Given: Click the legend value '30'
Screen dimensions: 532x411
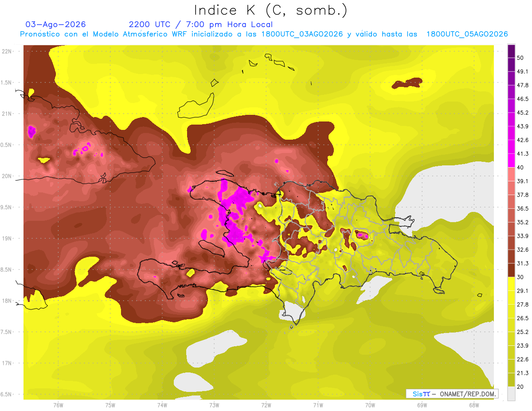Looking at the screenshot, I should click(x=520, y=277).
